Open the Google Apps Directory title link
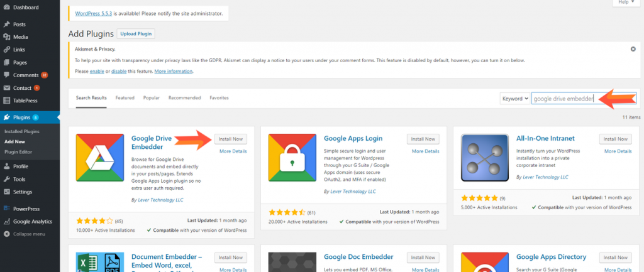644x272 pixels. pyautogui.click(x=551, y=257)
